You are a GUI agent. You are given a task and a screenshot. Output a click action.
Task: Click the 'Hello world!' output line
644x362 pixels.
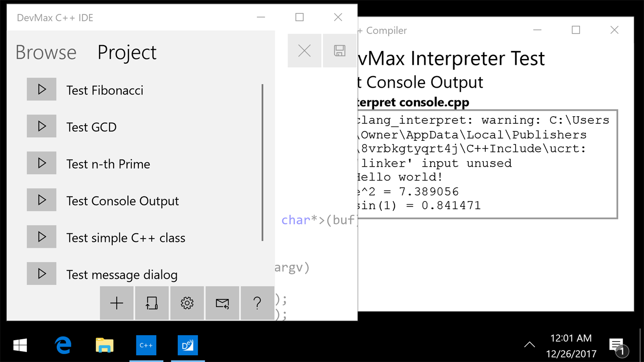coord(400,177)
